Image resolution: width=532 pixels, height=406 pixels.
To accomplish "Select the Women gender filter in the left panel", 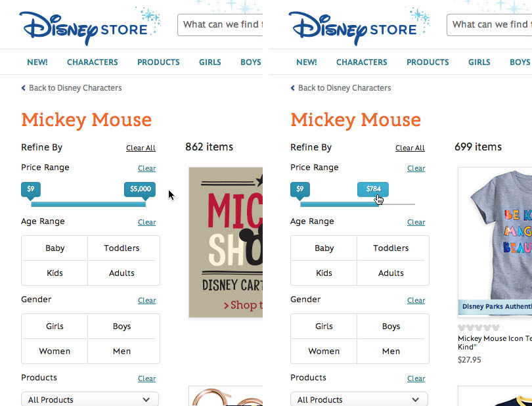I will pyautogui.click(x=55, y=351).
